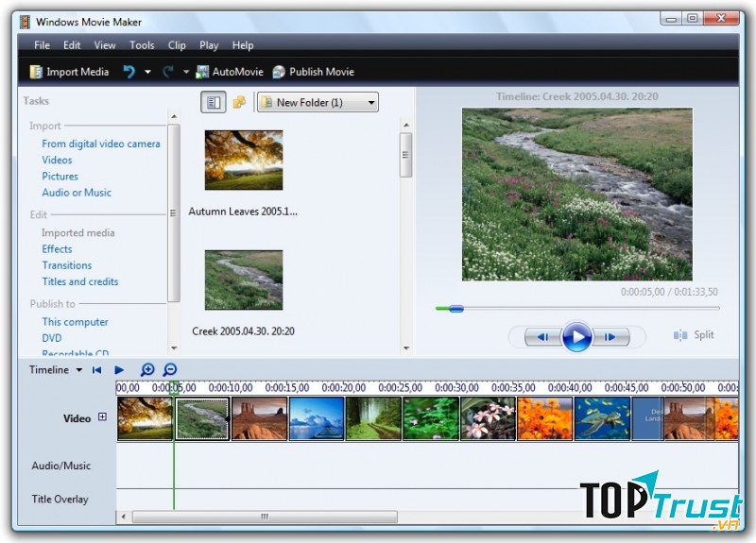This screenshot has height=543, width=756.
Task: Open the New Folder (1) location dropdown
Action: [318, 102]
